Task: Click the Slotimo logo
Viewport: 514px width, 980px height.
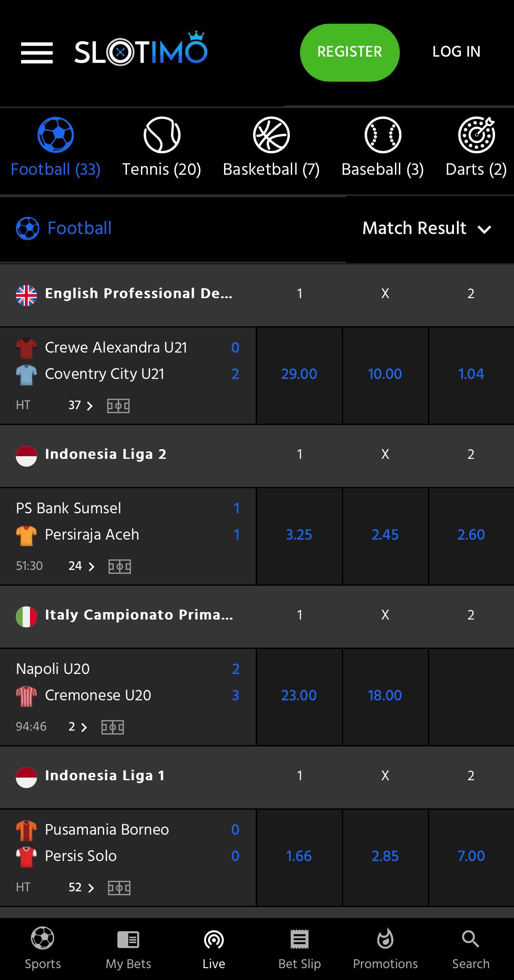Action: [x=141, y=51]
